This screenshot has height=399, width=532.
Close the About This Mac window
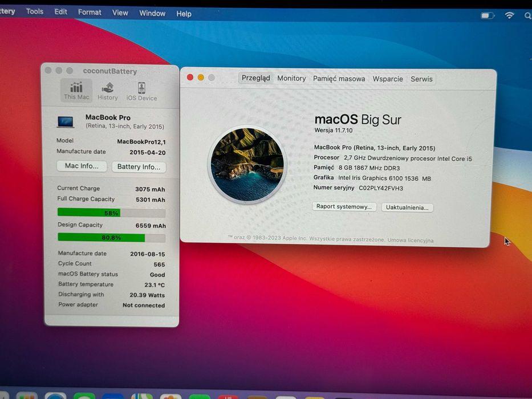coord(190,78)
